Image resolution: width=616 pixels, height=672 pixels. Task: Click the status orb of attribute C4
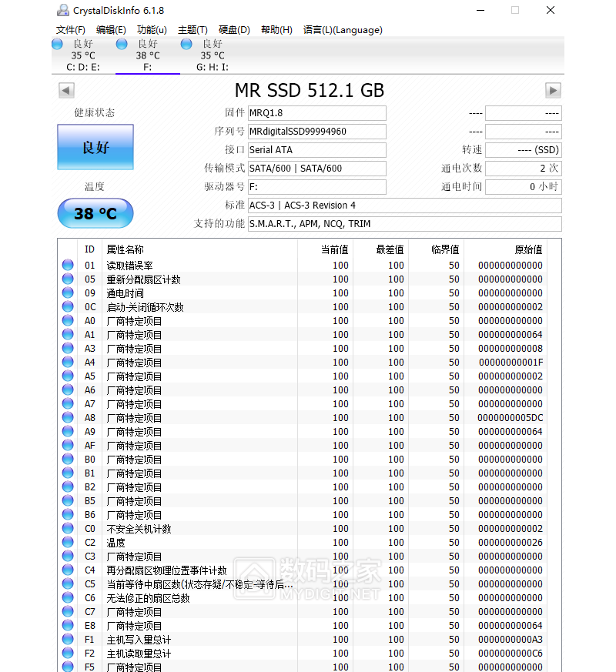point(68,570)
